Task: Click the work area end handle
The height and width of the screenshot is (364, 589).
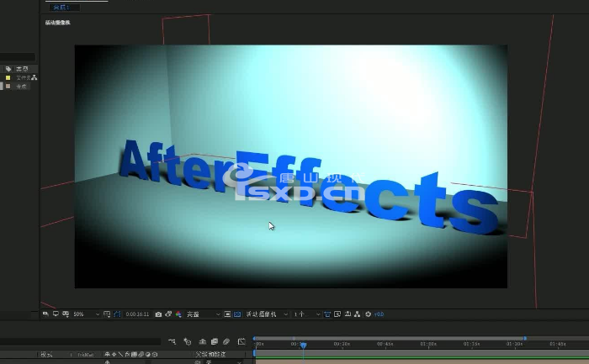Action: [x=525, y=339]
